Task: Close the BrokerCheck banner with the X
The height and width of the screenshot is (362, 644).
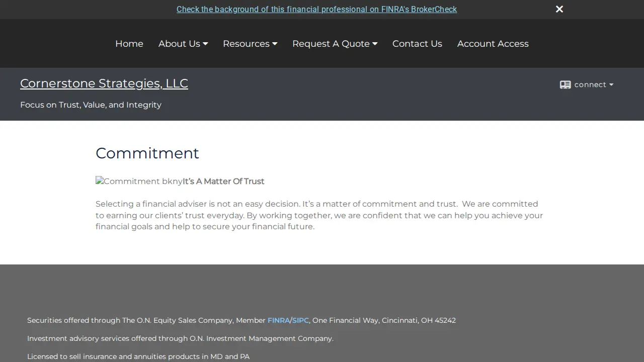Action: click(559, 9)
